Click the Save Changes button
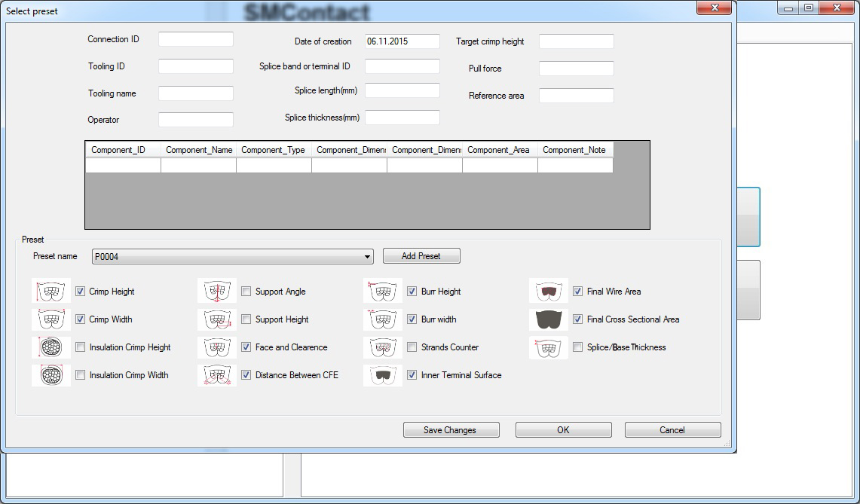This screenshot has width=860, height=504. click(x=451, y=430)
